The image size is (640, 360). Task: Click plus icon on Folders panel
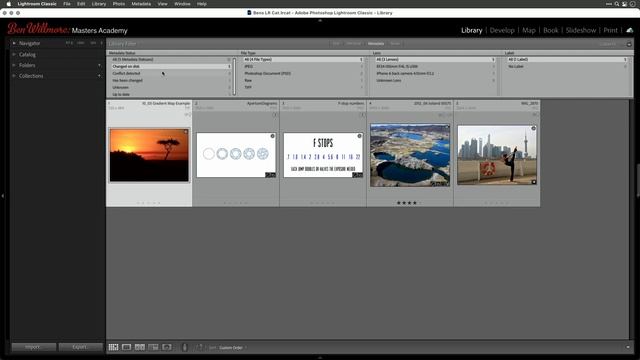pos(99,65)
